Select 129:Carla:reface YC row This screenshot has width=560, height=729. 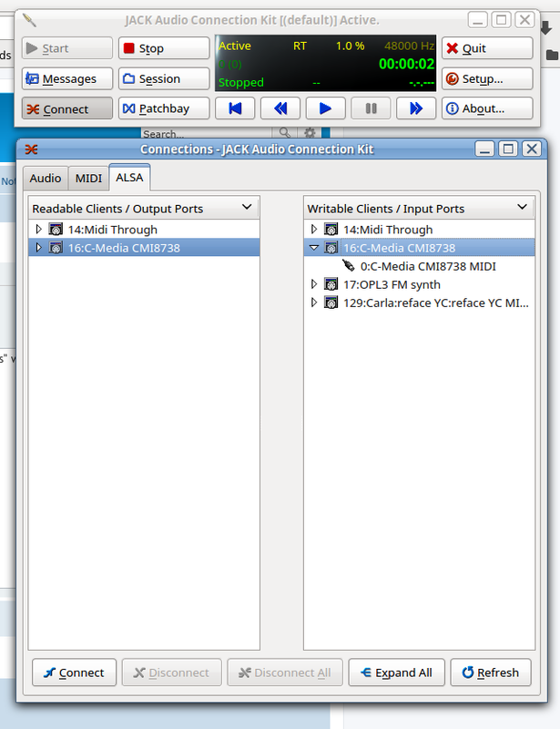(419, 303)
